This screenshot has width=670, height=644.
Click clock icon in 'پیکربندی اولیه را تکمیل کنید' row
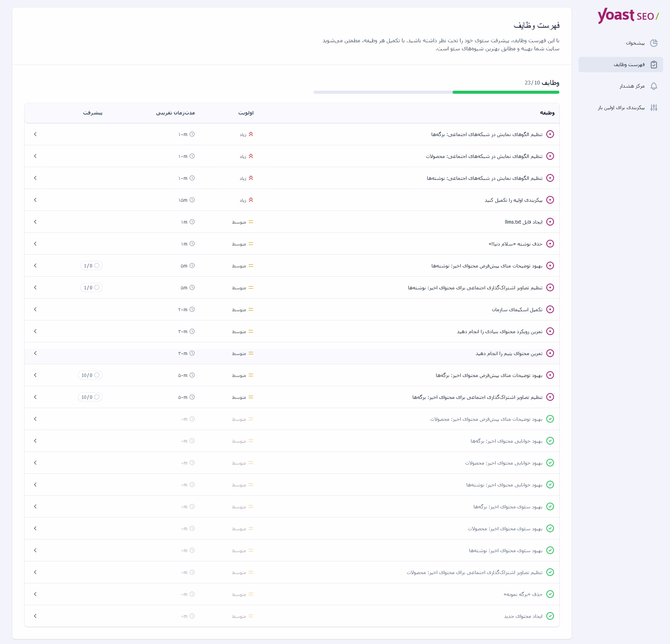(x=192, y=200)
